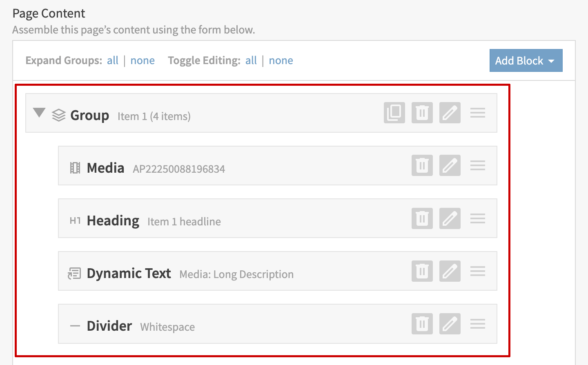Click the Media block drag handle
The image size is (588, 365).
[x=477, y=165]
